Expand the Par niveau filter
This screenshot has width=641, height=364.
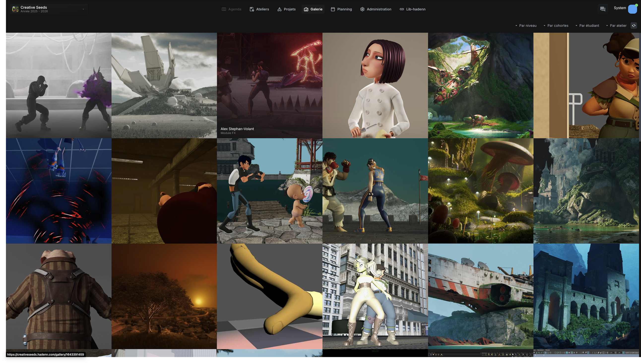[x=526, y=26]
